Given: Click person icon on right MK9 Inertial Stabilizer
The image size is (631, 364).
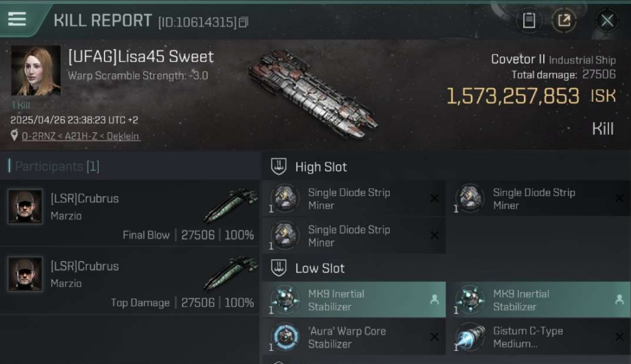Looking at the screenshot, I should click(619, 300).
